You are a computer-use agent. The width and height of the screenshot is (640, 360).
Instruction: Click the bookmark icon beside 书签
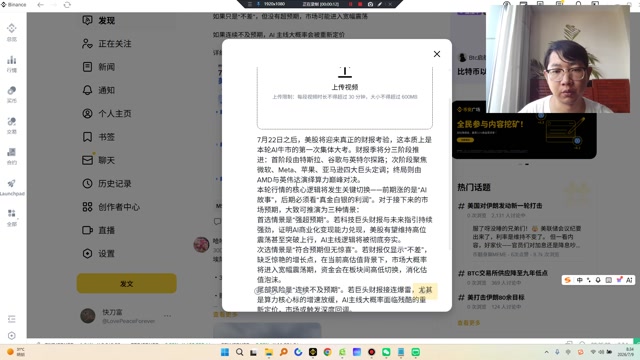point(87,137)
